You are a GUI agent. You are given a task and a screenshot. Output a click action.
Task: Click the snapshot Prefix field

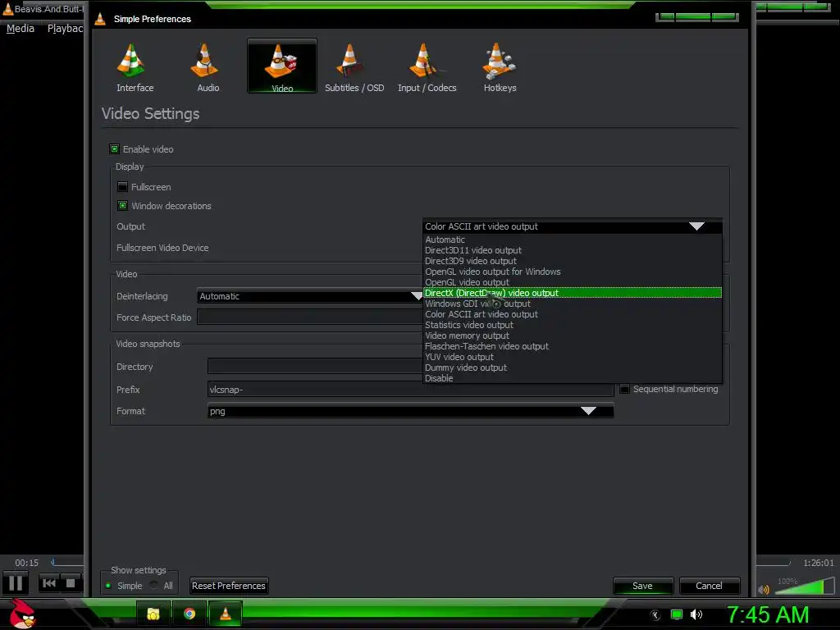[410, 390]
